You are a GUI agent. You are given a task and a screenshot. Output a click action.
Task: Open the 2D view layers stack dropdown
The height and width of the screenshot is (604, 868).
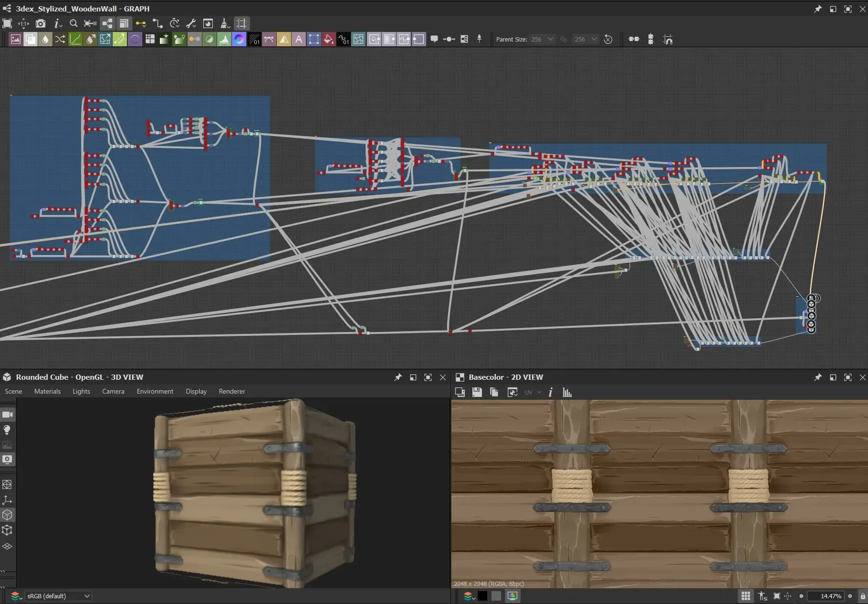(x=469, y=596)
